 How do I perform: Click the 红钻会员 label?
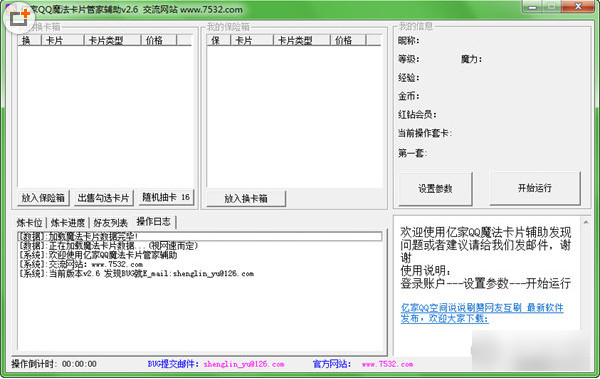pos(417,114)
